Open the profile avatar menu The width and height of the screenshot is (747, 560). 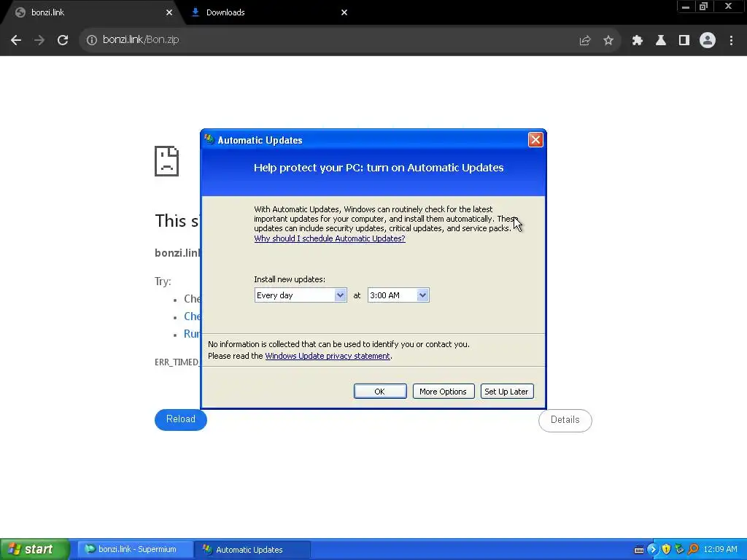[x=707, y=41]
